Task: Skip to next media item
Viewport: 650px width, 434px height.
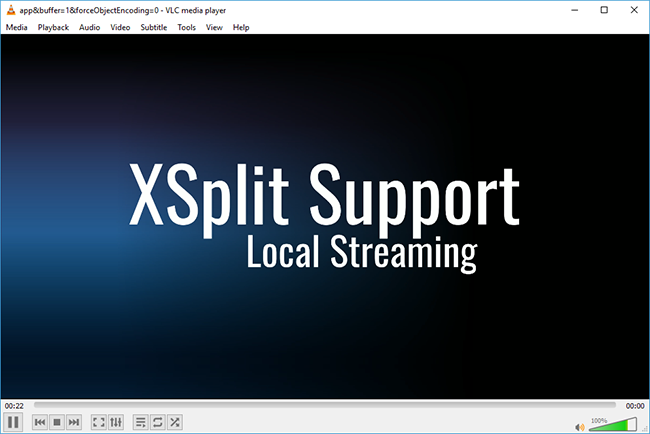Action: pos(74,422)
